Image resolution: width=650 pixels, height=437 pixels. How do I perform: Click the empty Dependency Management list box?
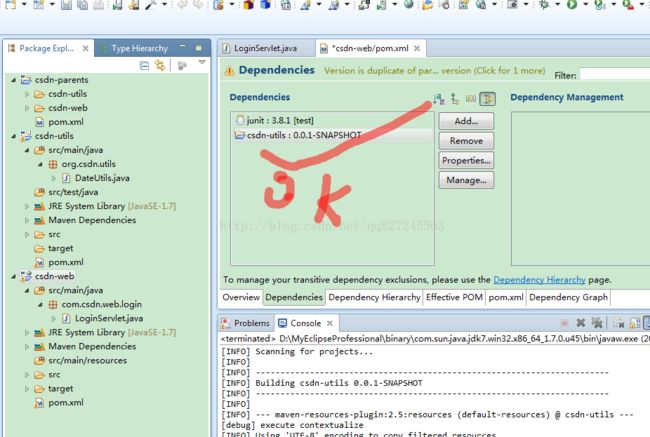tap(580, 189)
